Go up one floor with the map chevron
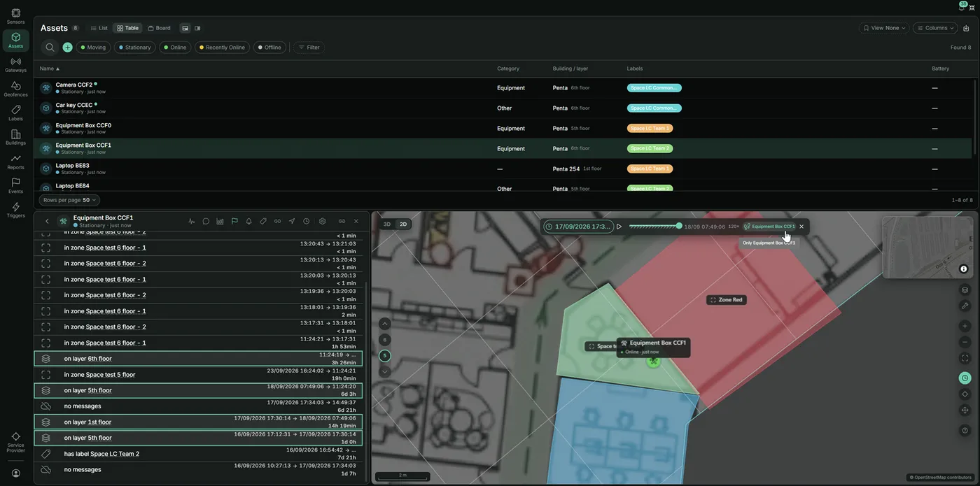The image size is (980, 486). (385, 324)
